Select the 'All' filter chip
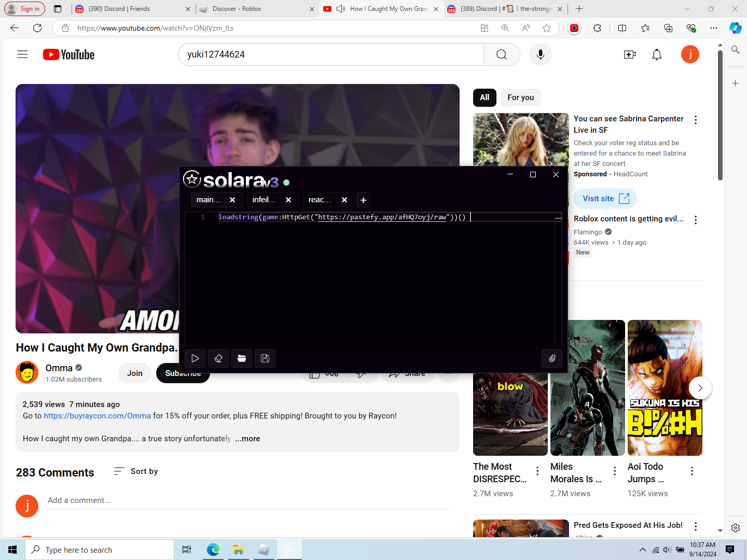The height and width of the screenshot is (560, 747). (485, 97)
